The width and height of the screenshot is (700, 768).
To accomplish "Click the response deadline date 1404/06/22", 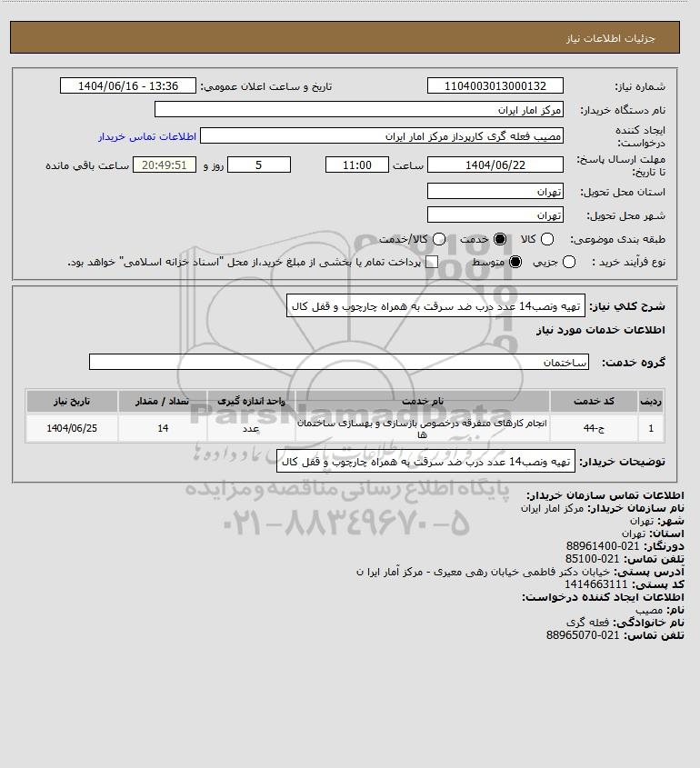I will coord(495,165).
